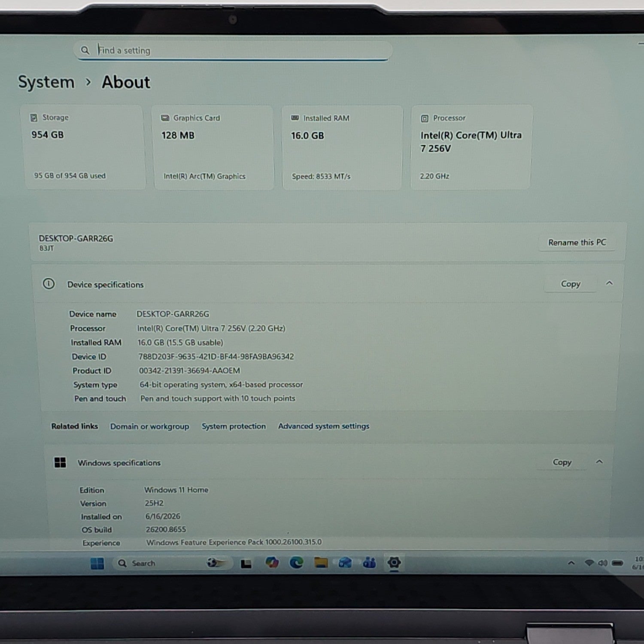644x644 pixels.
Task: Open Microsoft Teams from taskbar
Action: pos(369,562)
